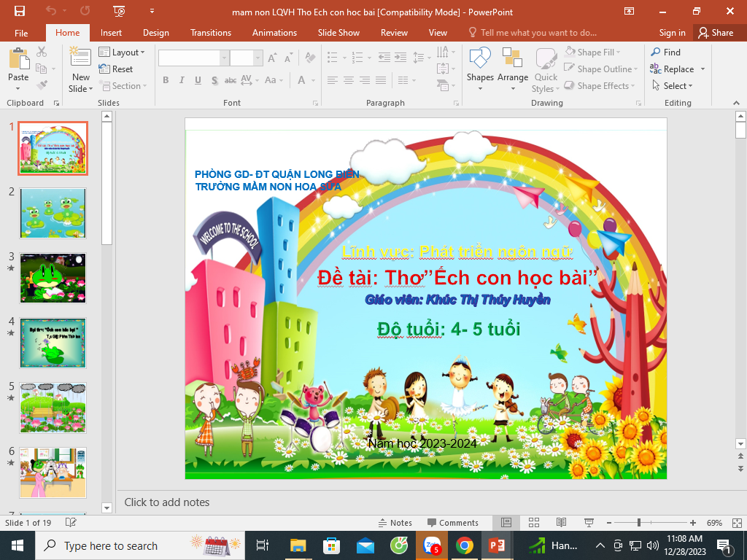The image size is (747, 560).
Task: Click the zoom slider in status bar
Action: tap(639, 523)
